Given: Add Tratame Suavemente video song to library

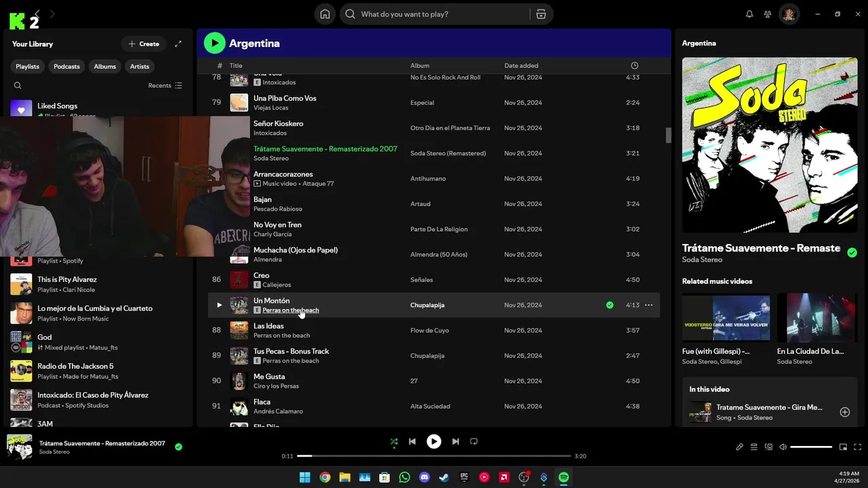Looking at the screenshot, I should click(x=845, y=412).
